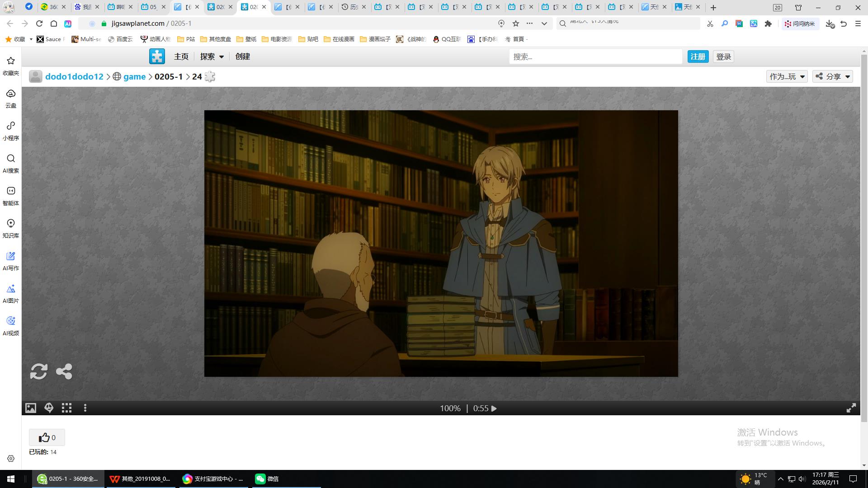Click the share icon over puzzle area
The width and height of the screenshot is (868, 488).
click(x=64, y=371)
